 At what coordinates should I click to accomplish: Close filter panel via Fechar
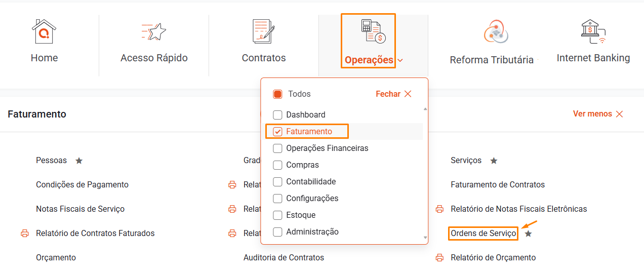click(x=394, y=94)
